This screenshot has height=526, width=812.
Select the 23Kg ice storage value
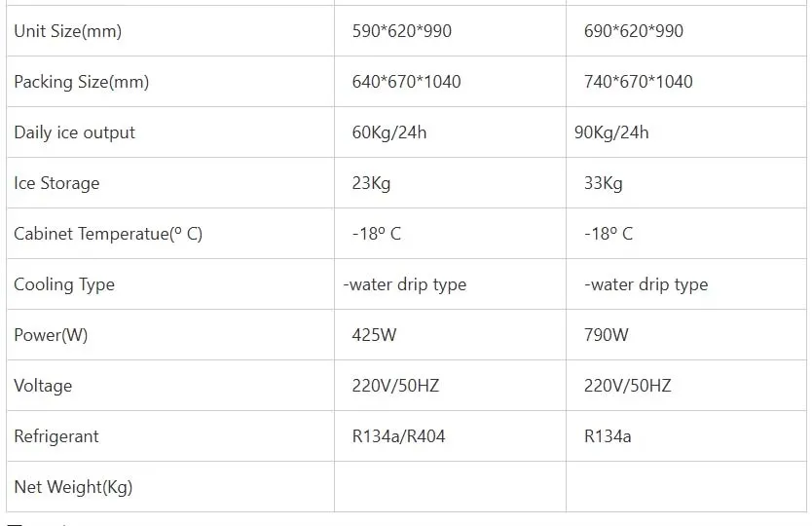(371, 183)
